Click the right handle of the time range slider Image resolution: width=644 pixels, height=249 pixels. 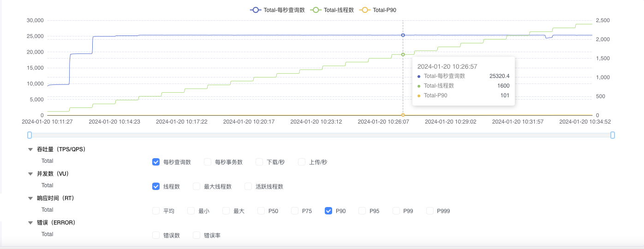tap(613, 135)
